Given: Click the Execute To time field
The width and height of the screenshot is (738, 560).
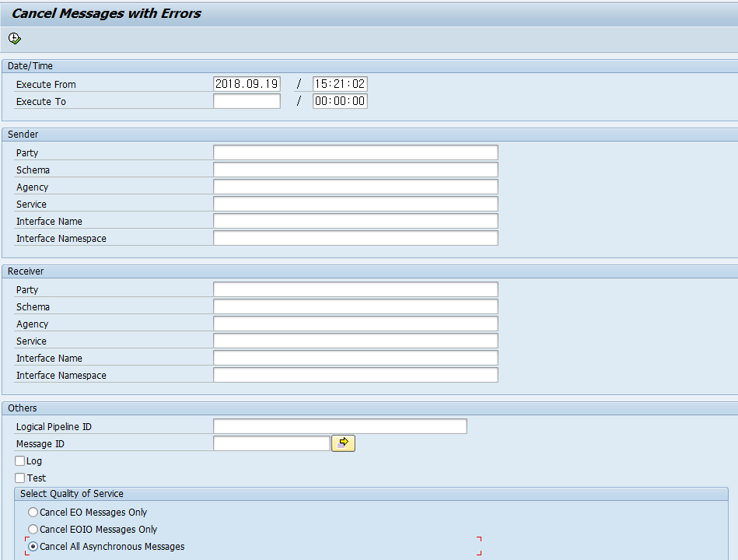Looking at the screenshot, I should (x=340, y=100).
